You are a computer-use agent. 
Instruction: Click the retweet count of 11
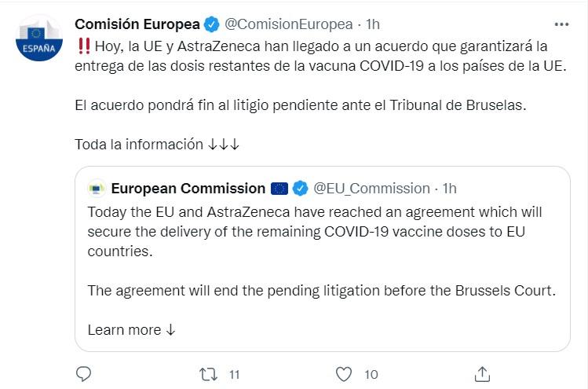coord(234,374)
